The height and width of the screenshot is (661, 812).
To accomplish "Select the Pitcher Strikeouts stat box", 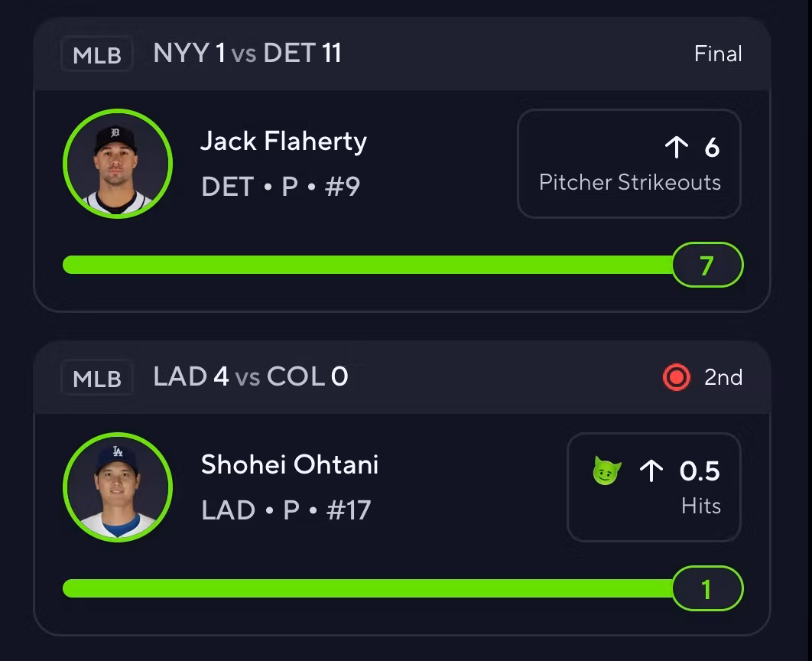I will pos(628,164).
